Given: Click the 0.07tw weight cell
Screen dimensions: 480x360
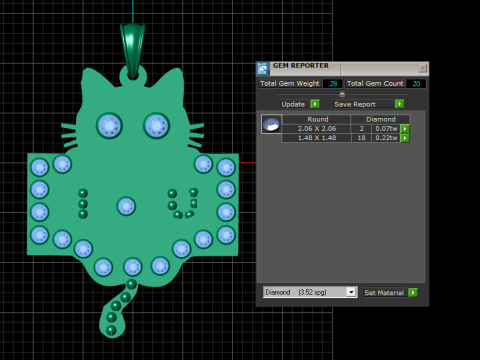Looking at the screenshot, I should point(386,129).
